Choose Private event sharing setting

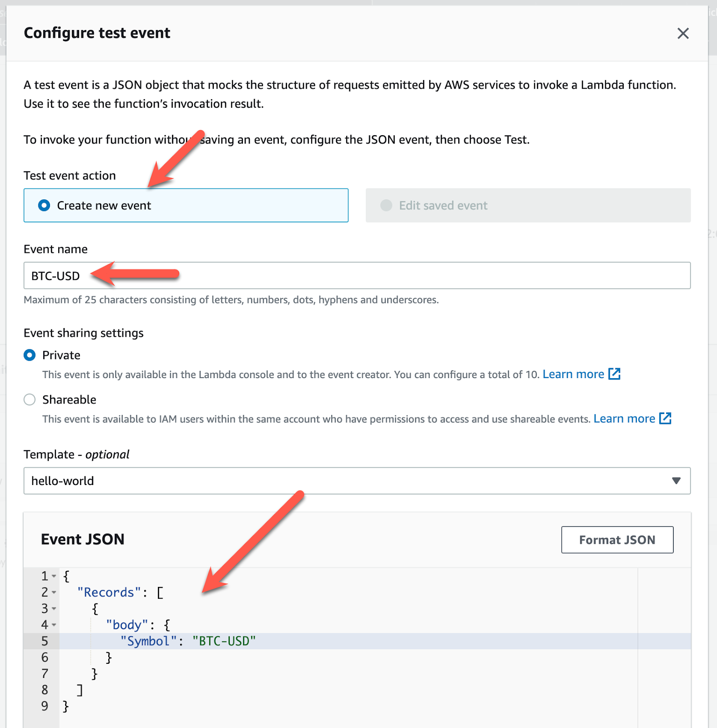pos(30,355)
